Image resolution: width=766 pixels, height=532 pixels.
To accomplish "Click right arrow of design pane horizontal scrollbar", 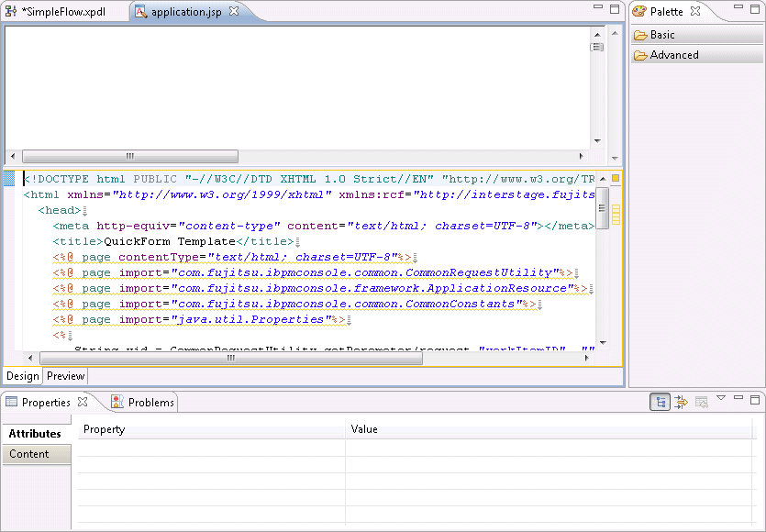I will point(581,156).
